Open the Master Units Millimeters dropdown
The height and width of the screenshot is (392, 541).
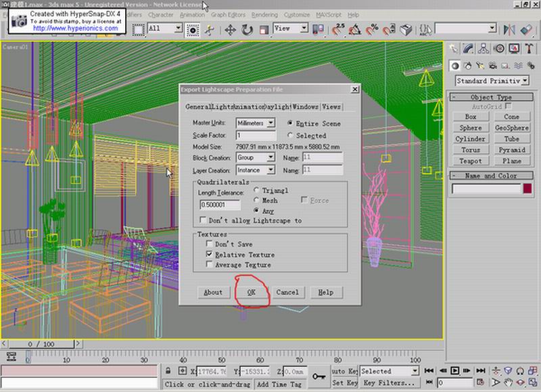click(x=270, y=123)
